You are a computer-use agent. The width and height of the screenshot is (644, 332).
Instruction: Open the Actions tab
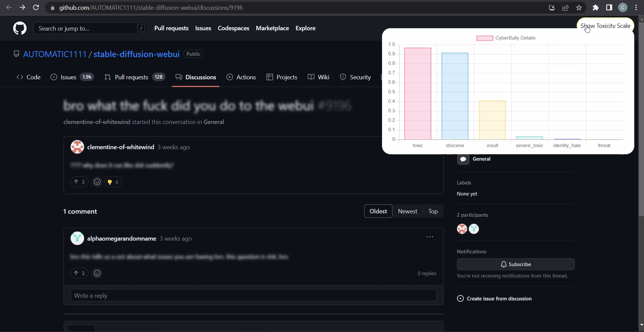click(x=241, y=77)
